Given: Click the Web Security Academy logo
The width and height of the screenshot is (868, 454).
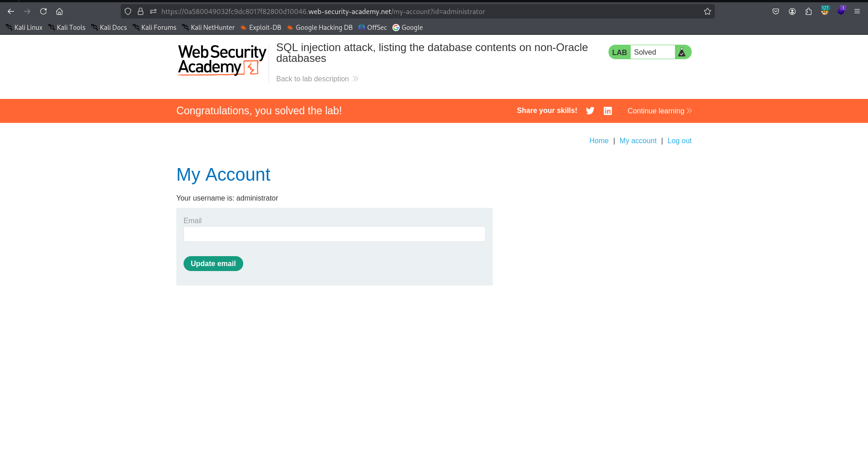Looking at the screenshot, I should point(222,60).
